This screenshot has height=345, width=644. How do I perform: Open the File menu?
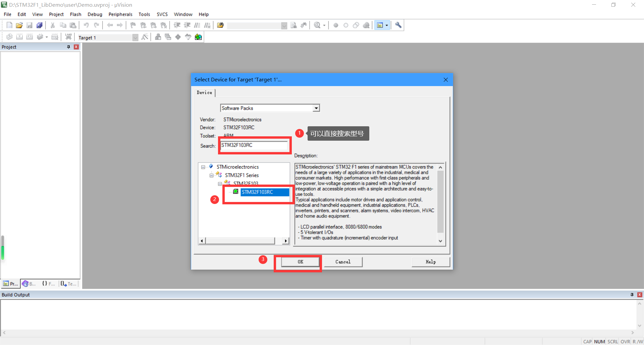(7, 14)
